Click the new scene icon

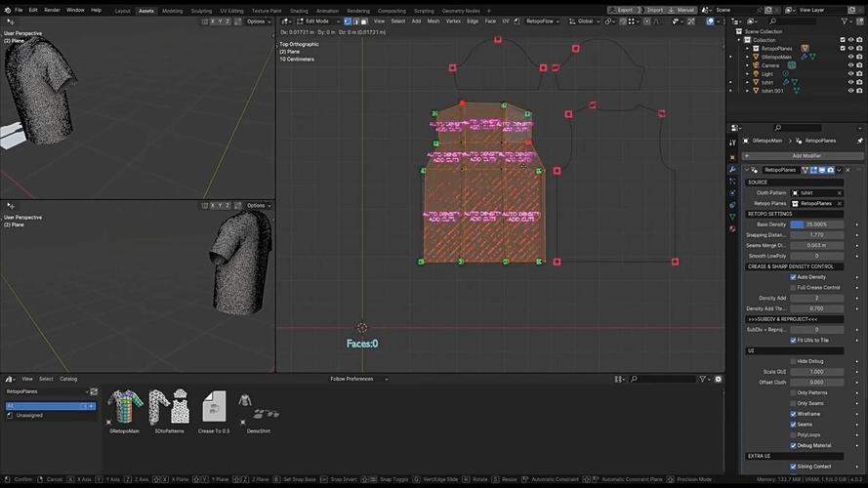tap(768, 10)
